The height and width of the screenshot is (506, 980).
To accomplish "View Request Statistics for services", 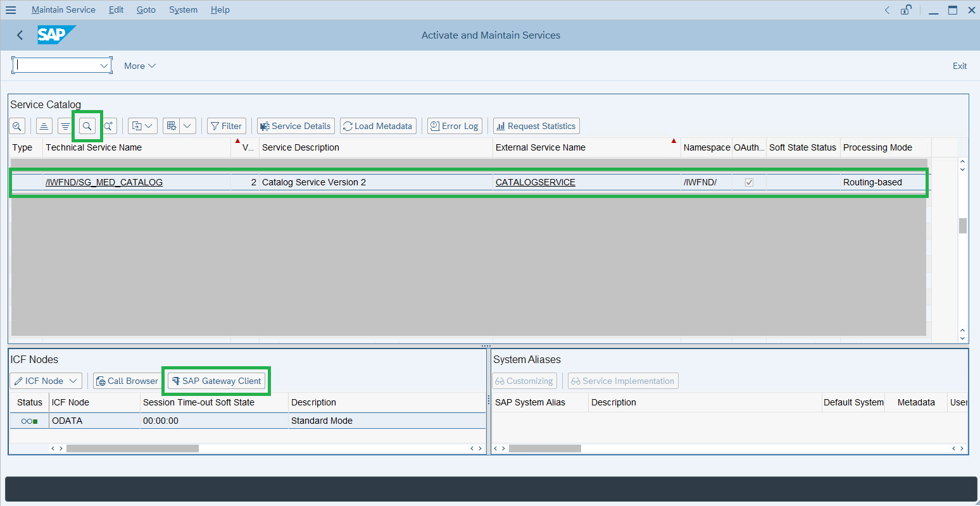I will (x=536, y=125).
